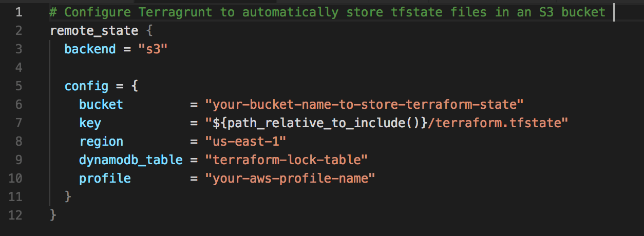Click line number 9 in the gutter
Viewport: 644px width, 236px height.
click(x=18, y=160)
